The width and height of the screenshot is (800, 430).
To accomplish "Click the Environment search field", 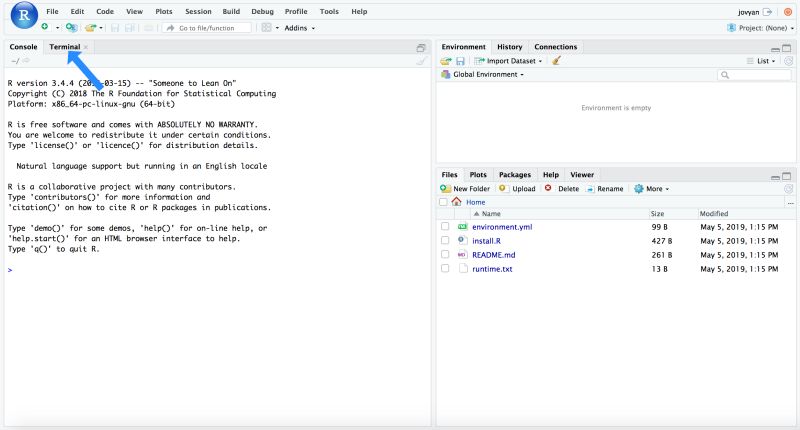I will pyautogui.click(x=754, y=75).
